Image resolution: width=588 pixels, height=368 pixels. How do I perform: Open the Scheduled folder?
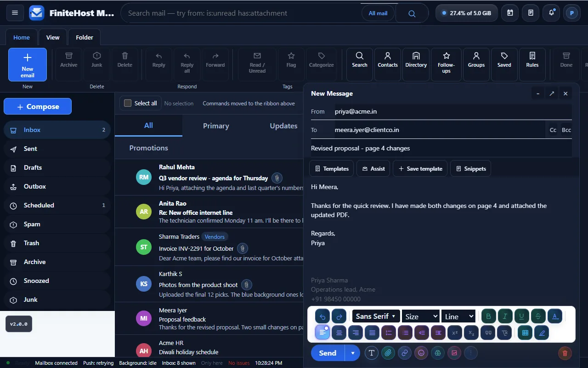(x=57, y=205)
